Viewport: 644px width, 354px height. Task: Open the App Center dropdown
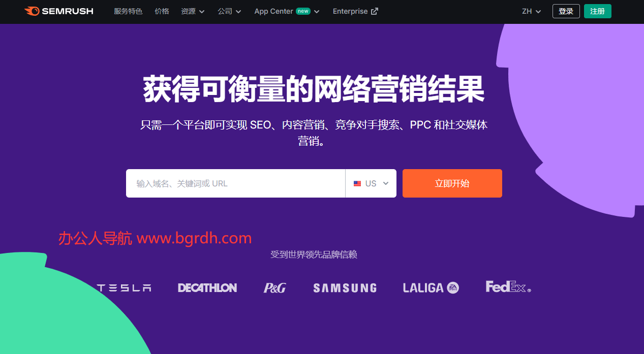pos(286,11)
